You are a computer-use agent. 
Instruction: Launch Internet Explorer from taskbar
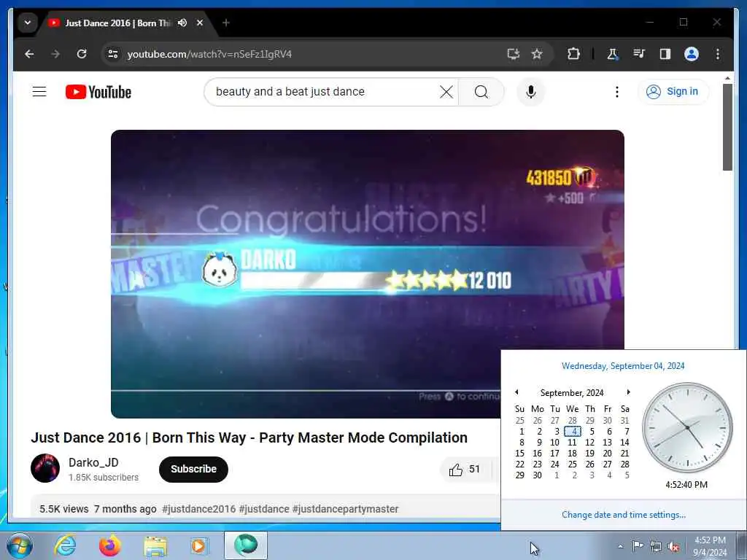tap(65, 545)
